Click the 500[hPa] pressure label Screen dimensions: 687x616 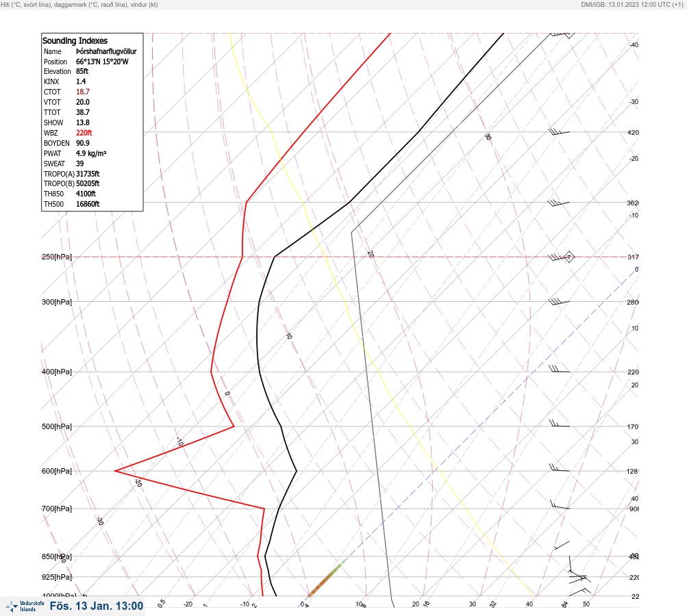point(57,426)
